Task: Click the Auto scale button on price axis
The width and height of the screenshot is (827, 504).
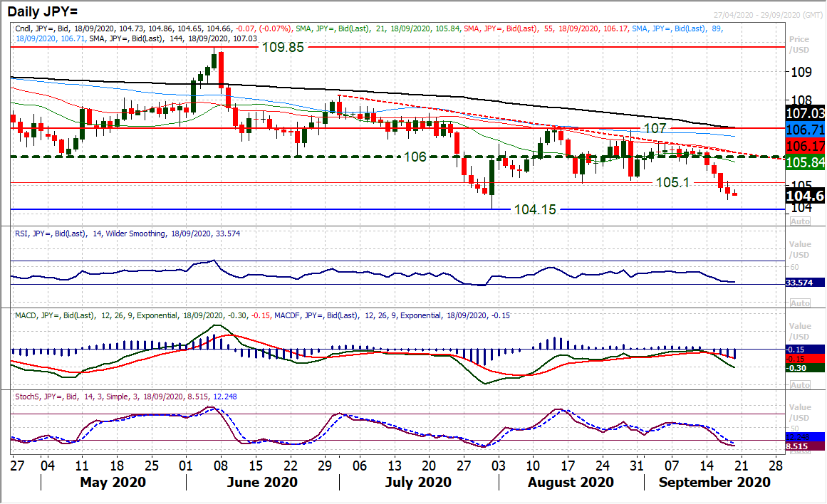Action: [800, 221]
